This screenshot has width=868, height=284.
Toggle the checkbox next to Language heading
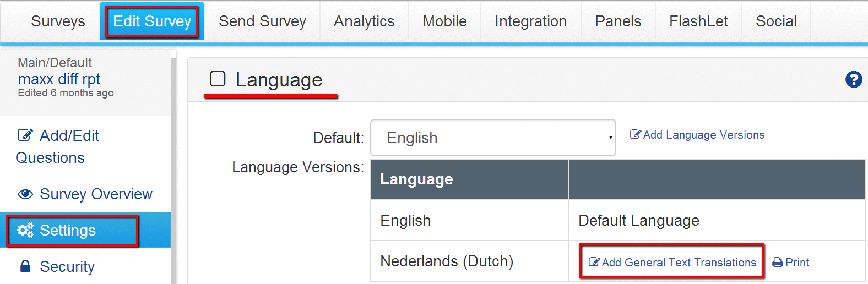[218, 79]
